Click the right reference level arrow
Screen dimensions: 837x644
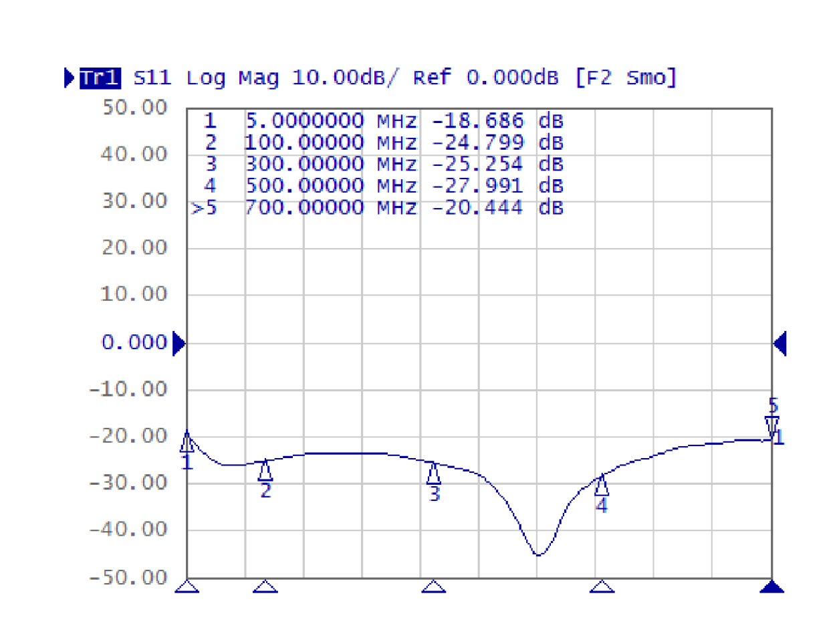click(780, 344)
